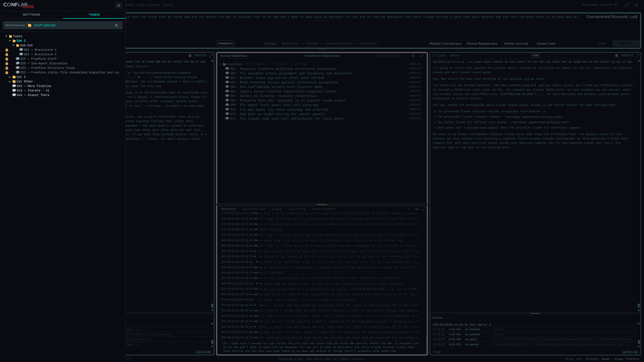Expand the History panel to fullscreen
The image size is (644, 362).
[x=424, y=209]
